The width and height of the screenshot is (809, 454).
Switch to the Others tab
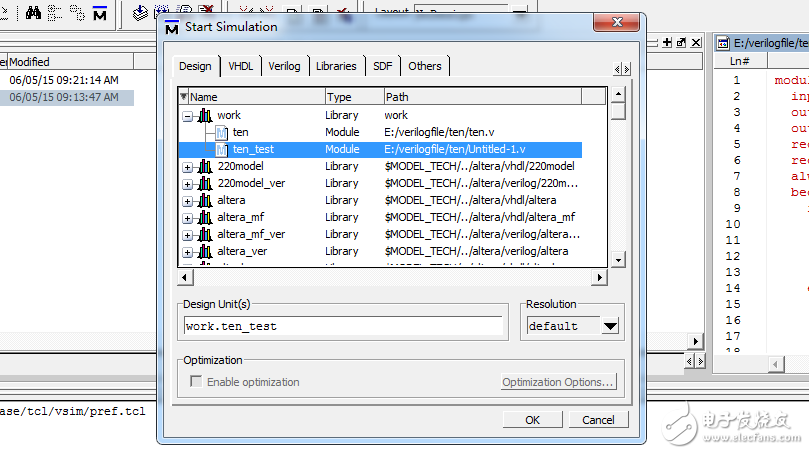425,66
